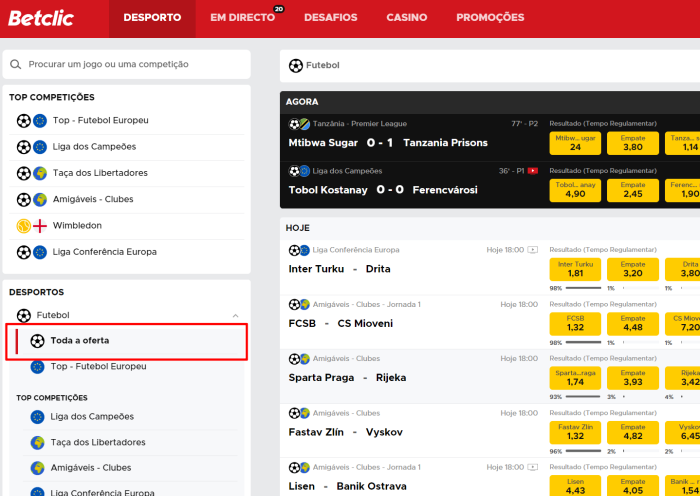Viewport: 700px width, 496px height.
Task: Open the DESPORTO tab
Action: [152, 18]
